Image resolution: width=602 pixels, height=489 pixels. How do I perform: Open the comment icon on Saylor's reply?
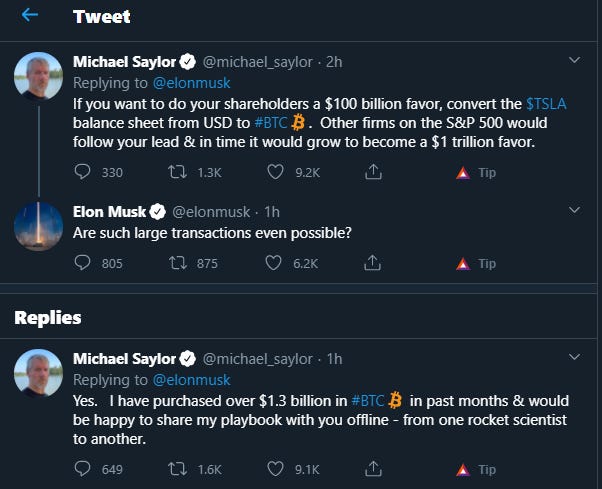[x=83, y=468]
